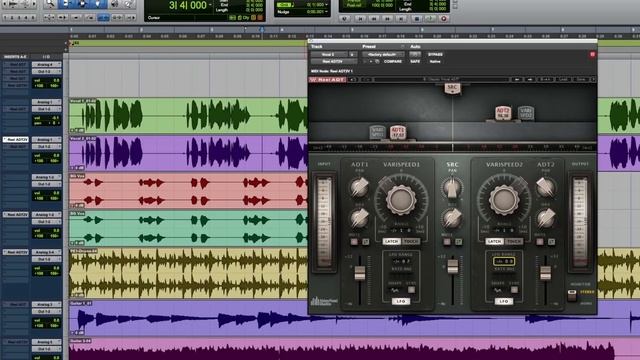Image resolution: width=640 pixels, height=360 pixels.
Task: Open Reel ADT2V insert on green BG Vox track
Action: tap(16, 215)
